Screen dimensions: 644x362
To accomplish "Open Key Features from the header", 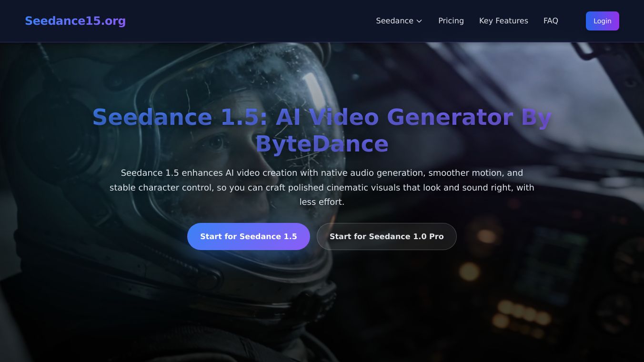I will pos(503,21).
